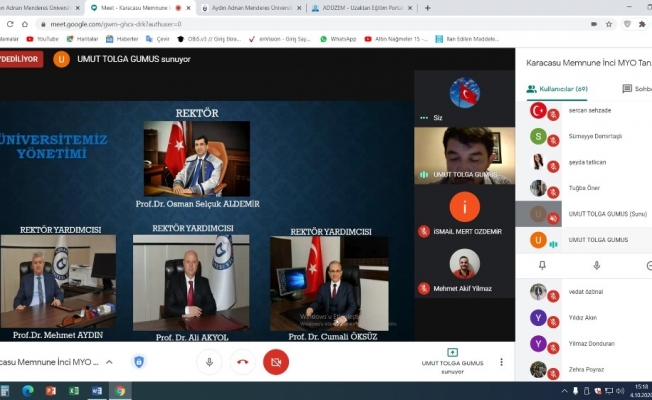The width and height of the screenshot is (652, 400).
Task: Pin UMUT TOLGA GUMUS using the pin icon
Action: pos(542,265)
